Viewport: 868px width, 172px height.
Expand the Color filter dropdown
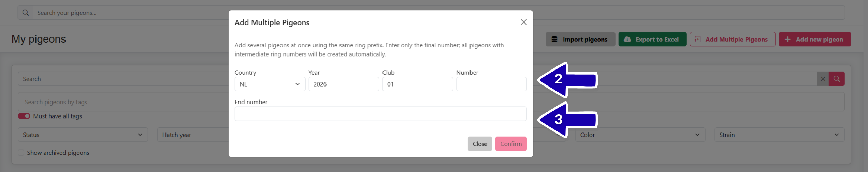640,135
